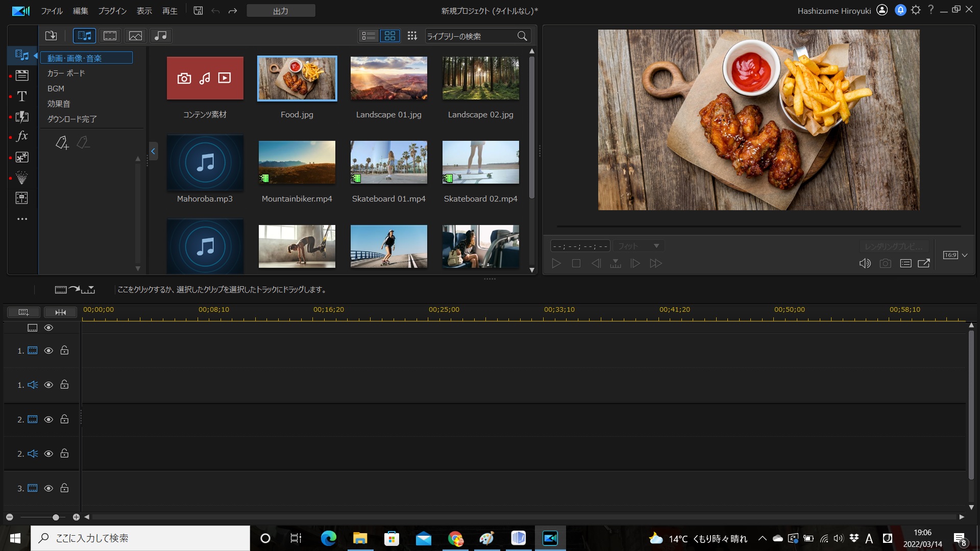This screenshot has width=980, height=551.
Task: Open the 表示 menu
Action: (144, 11)
